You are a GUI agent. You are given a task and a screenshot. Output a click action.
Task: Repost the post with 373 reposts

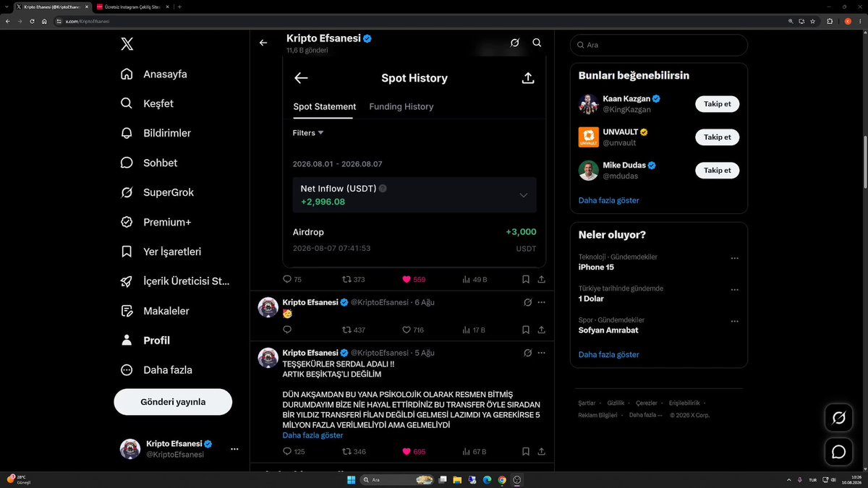(353, 279)
